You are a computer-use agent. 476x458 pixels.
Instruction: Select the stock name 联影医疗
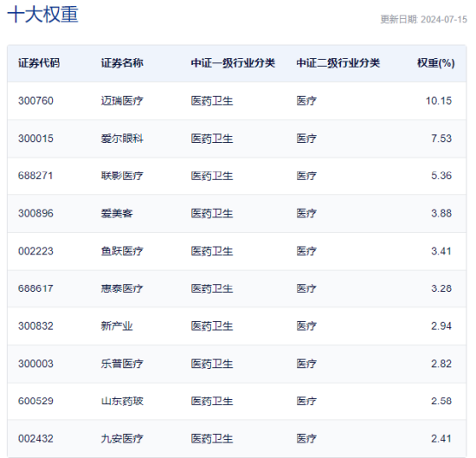[122, 176]
